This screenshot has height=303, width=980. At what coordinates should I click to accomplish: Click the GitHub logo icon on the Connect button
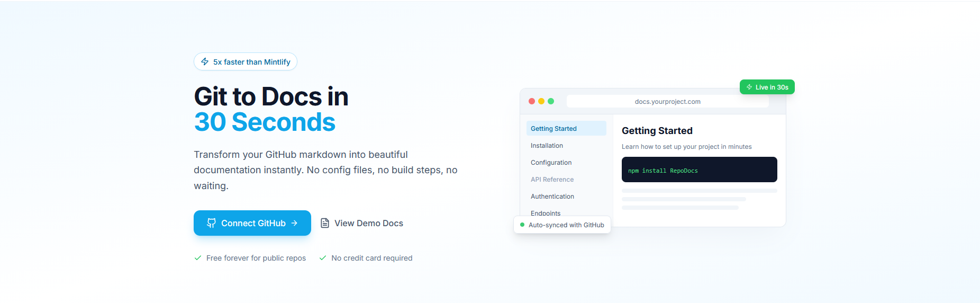coord(211,223)
